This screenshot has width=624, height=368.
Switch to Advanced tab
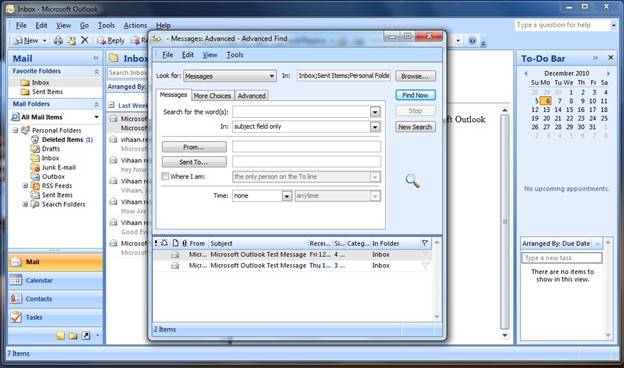(252, 96)
